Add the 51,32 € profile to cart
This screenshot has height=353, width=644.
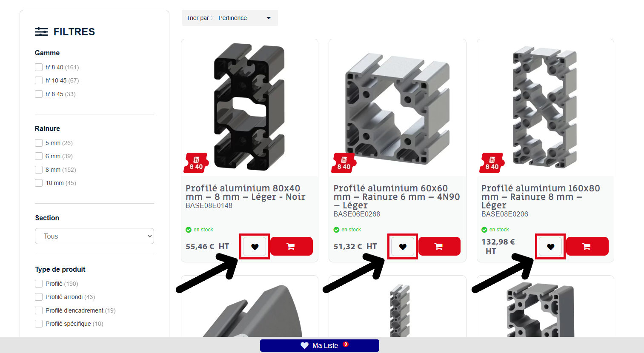439,246
